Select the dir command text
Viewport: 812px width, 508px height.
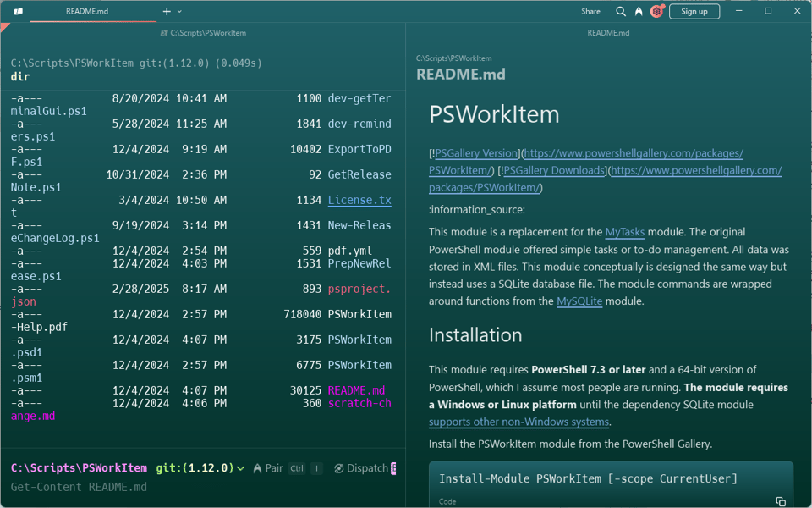tap(20, 77)
